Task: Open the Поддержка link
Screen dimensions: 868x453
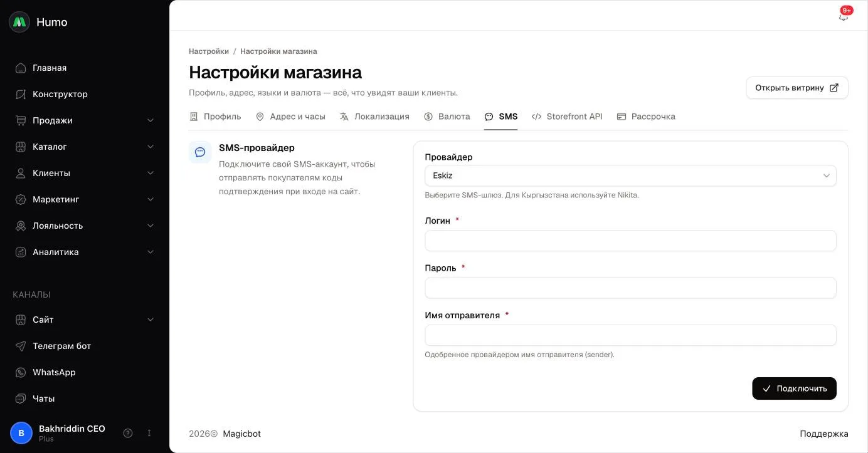Action: click(x=824, y=434)
